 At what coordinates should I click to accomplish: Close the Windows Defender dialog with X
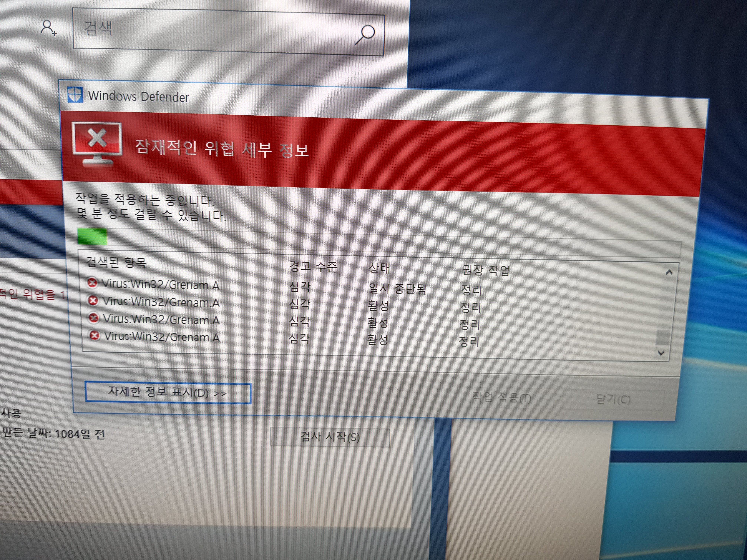click(x=693, y=112)
